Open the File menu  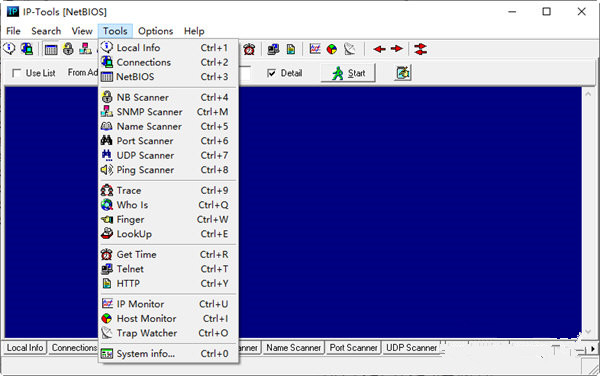13,31
